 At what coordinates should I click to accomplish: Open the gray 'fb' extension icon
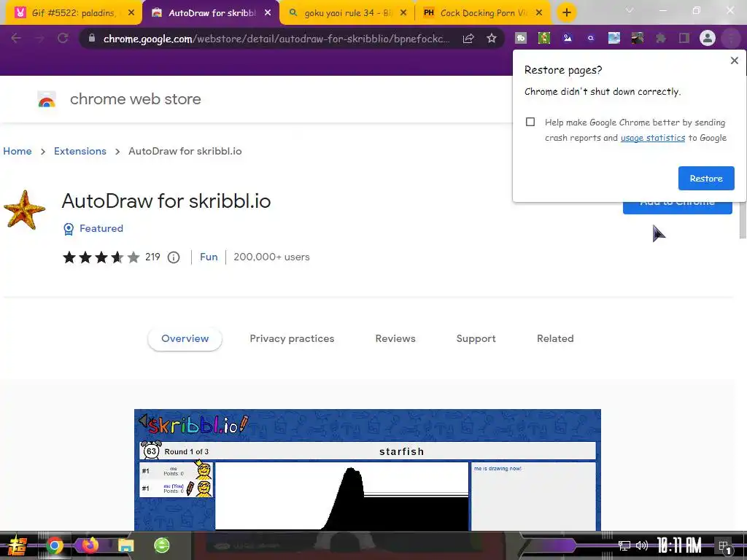(x=521, y=38)
